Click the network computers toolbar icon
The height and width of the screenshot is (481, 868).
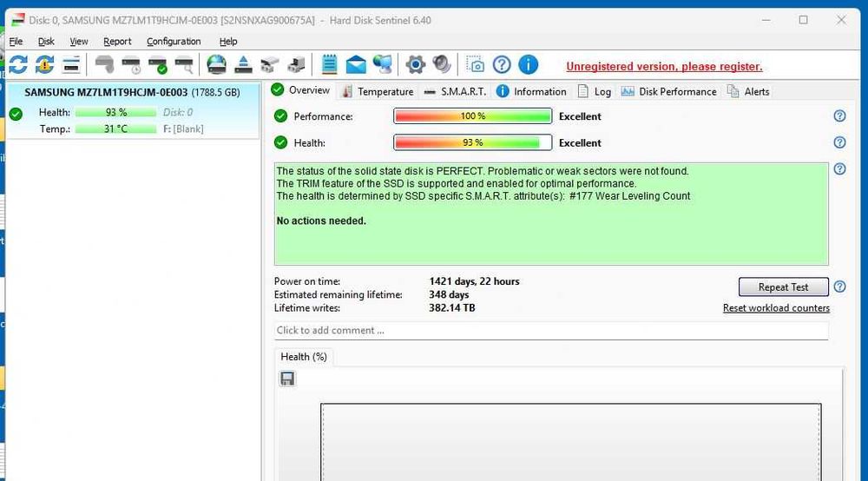click(383, 65)
